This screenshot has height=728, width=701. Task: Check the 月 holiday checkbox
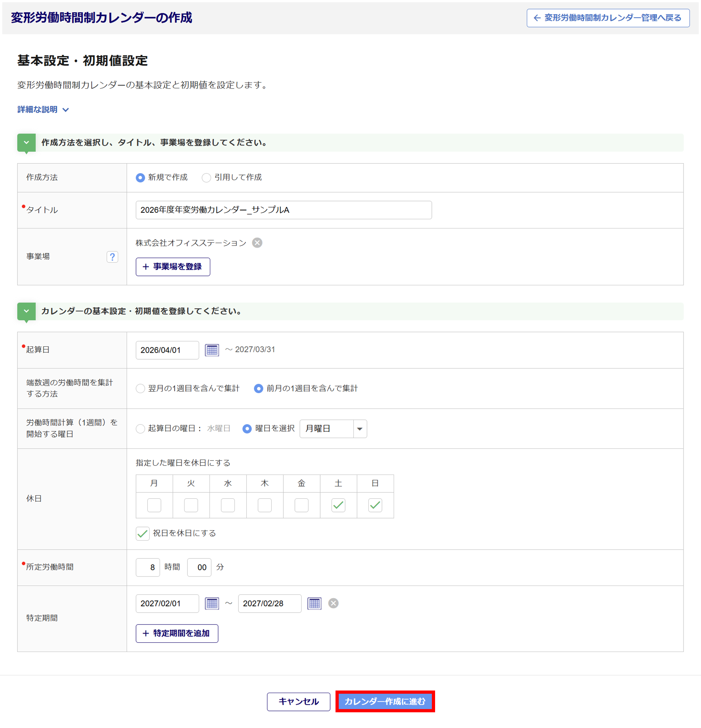pos(154,505)
